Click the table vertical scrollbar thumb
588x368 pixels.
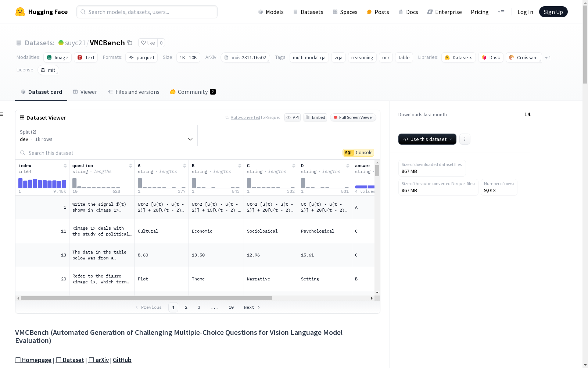click(x=377, y=171)
